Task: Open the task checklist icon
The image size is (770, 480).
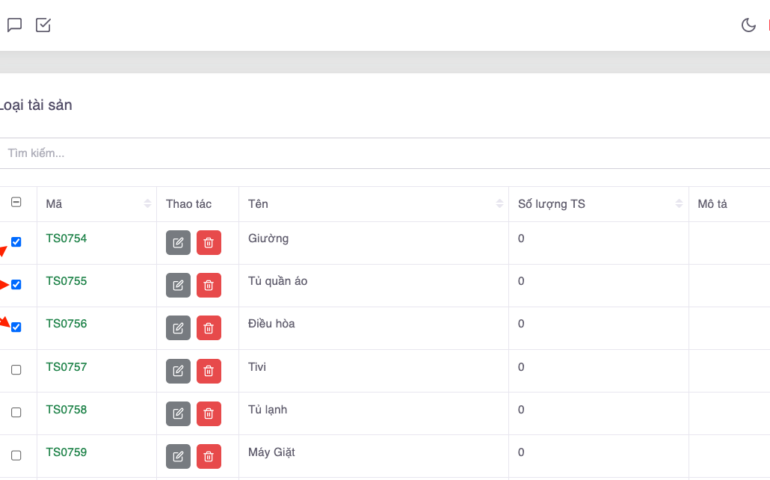Action: coord(43,25)
